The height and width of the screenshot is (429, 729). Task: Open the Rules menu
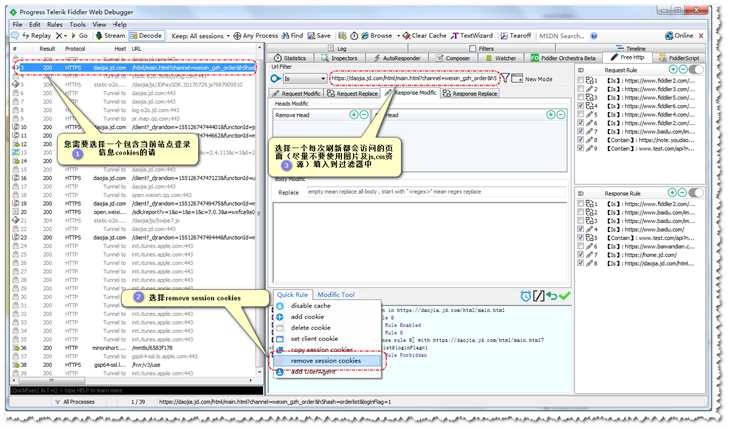(54, 24)
